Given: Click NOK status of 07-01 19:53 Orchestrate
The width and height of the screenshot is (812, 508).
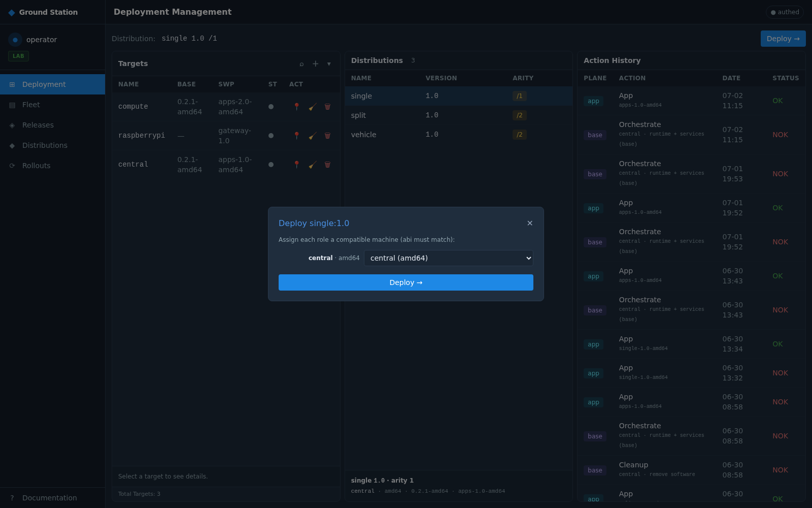Looking at the screenshot, I should 780,174.
